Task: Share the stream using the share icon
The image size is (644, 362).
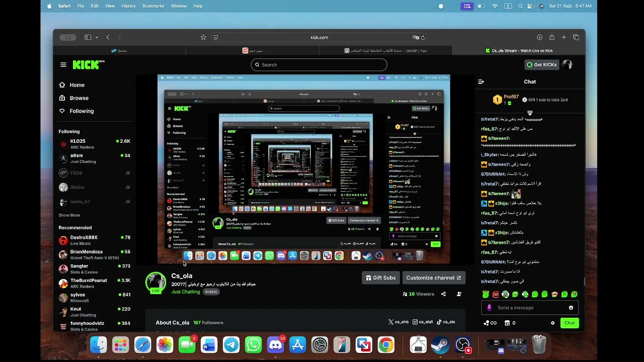Action: click(x=443, y=294)
